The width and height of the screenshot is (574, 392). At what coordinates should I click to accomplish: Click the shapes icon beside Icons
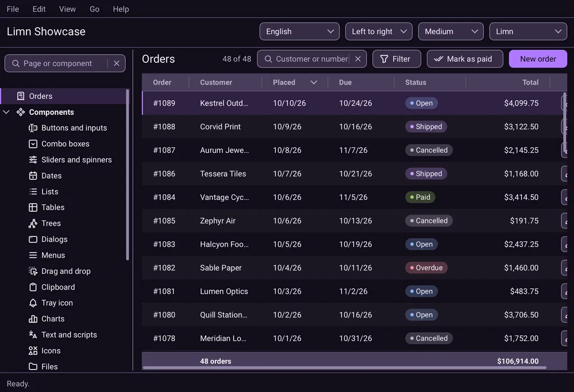click(33, 351)
